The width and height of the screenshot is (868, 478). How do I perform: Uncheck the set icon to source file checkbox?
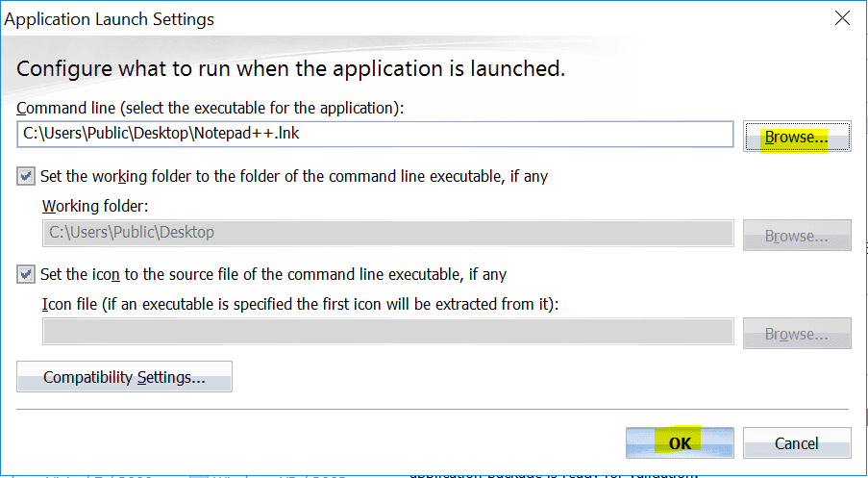[26, 275]
